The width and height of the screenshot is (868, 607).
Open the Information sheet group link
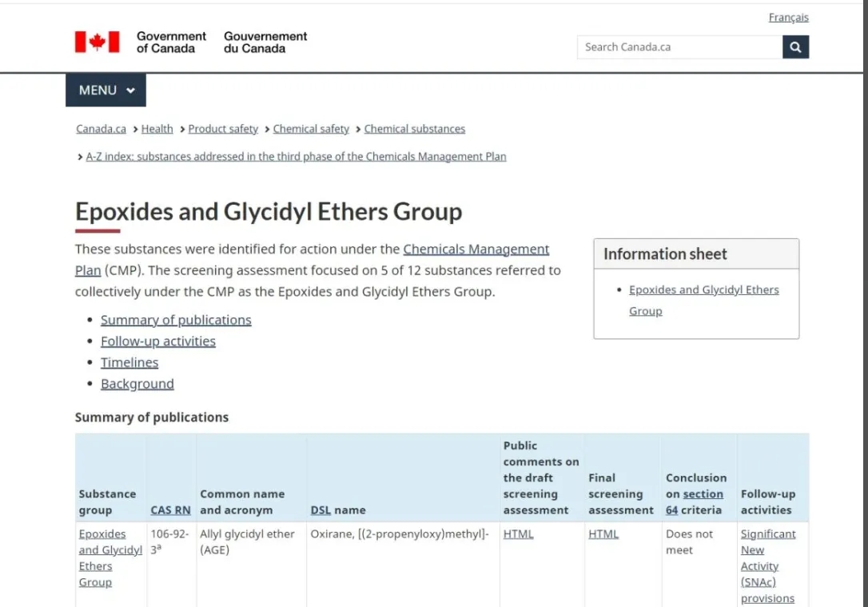pyautogui.click(x=703, y=290)
